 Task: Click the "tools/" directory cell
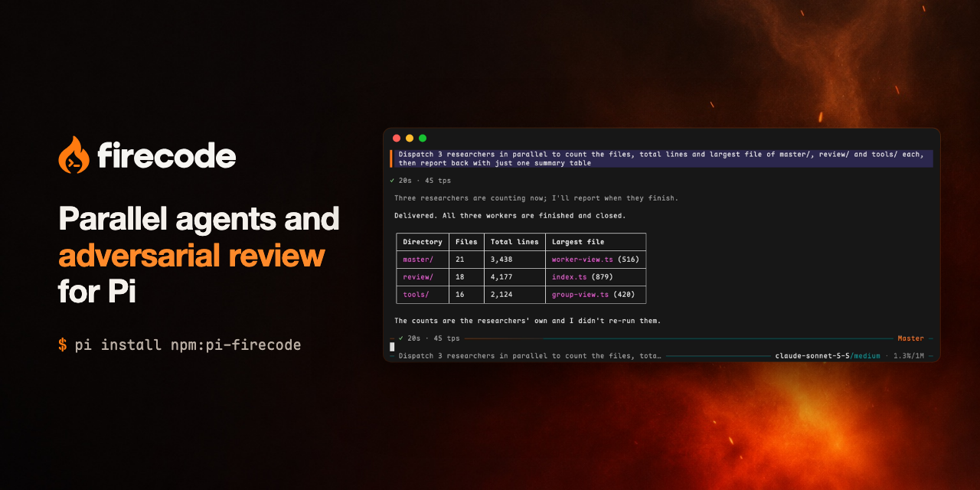423,295
